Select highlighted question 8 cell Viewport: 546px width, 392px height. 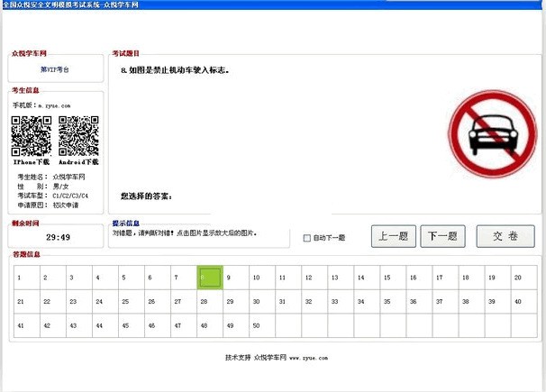tap(210, 278)
